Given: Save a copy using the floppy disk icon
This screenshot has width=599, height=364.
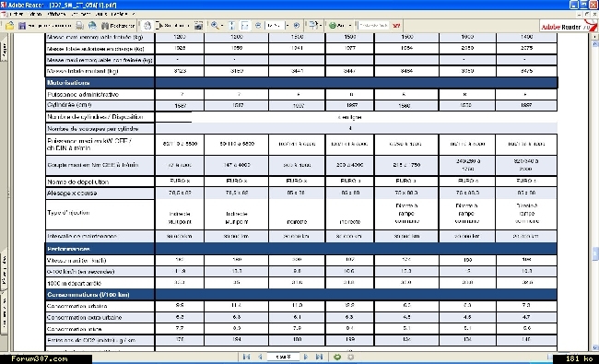Looking at the screenshot, I should (22, 26).
